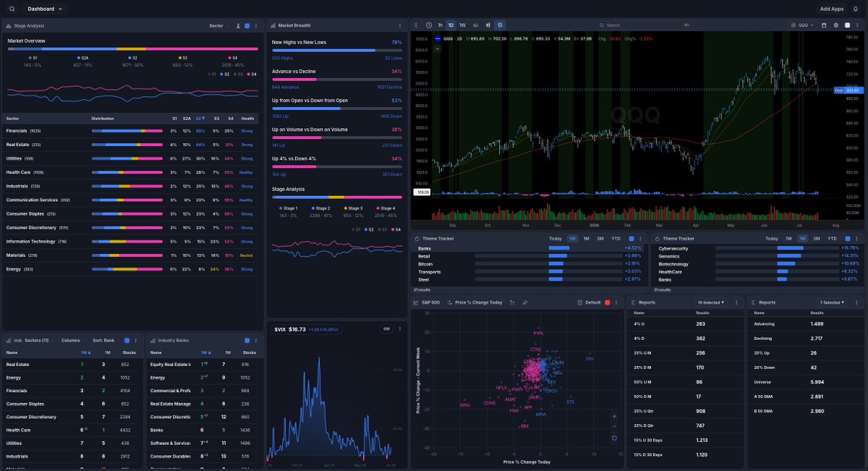Open three-dot menu of Advancing Reports panel
Image resolution: width=868 pixels, height=471 pixels.
coord(856,302)
